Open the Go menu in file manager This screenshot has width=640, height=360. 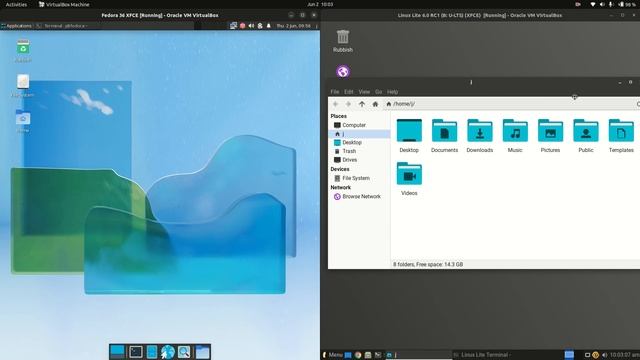378,92
